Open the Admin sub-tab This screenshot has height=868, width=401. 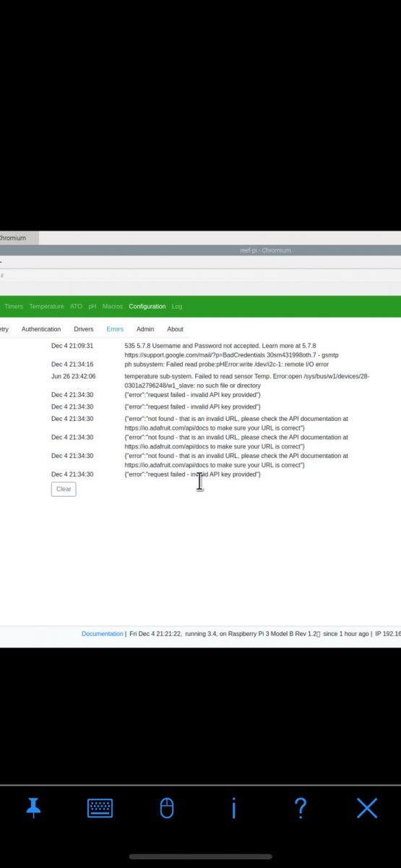point(145,329)
